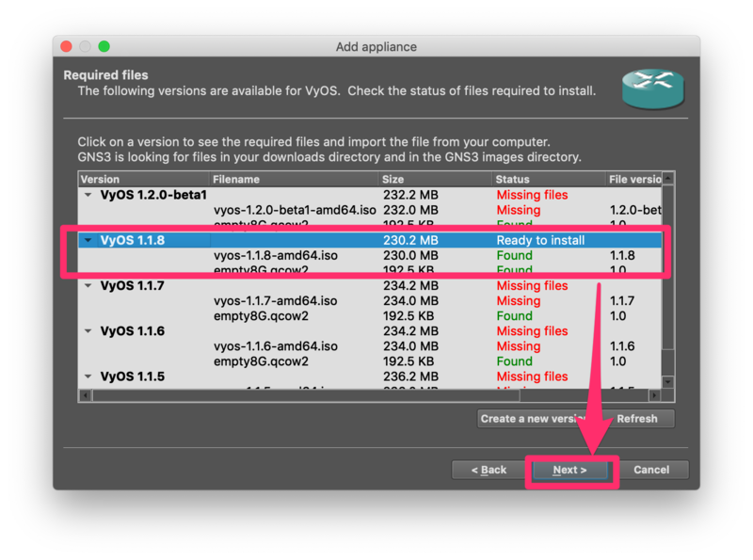Select empty8G.qcow2 under VyOS 1.1.7

point(261,316)
